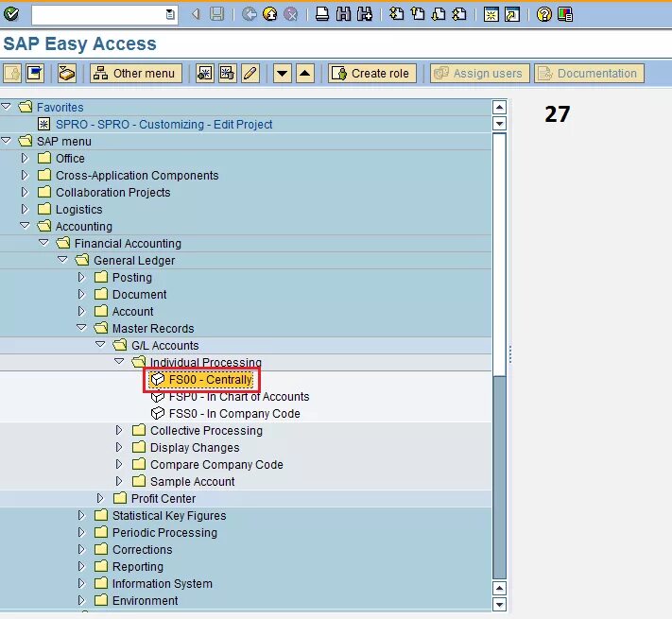Select the Reporting folder label
This screenshot has width=672, height=619.
[138, 567]
